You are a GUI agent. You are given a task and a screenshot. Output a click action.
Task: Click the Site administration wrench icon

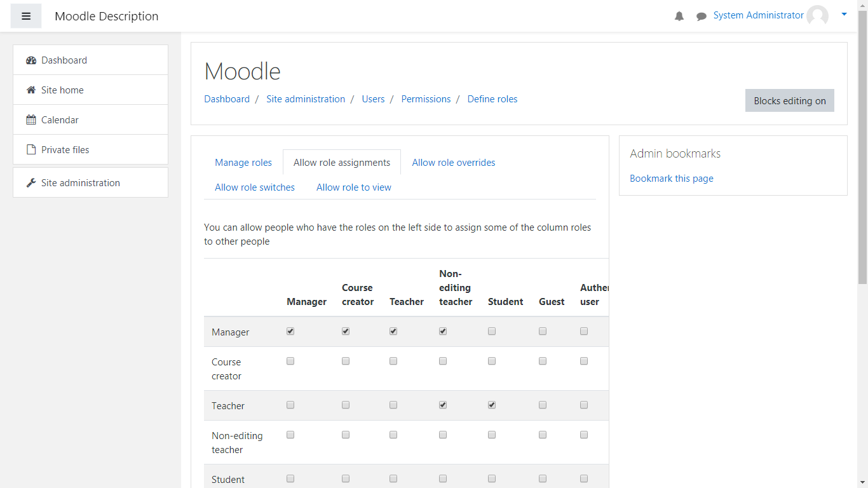tap(31, 183)
